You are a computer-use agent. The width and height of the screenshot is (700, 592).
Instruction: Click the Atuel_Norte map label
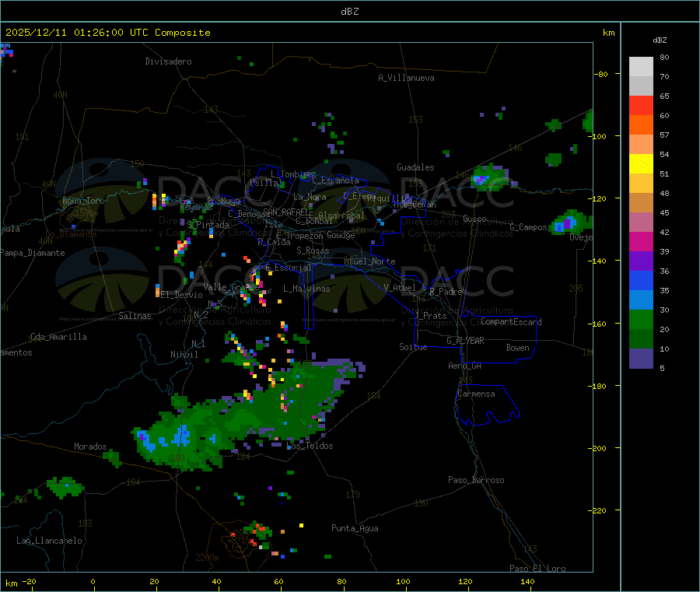click(369, 261)
